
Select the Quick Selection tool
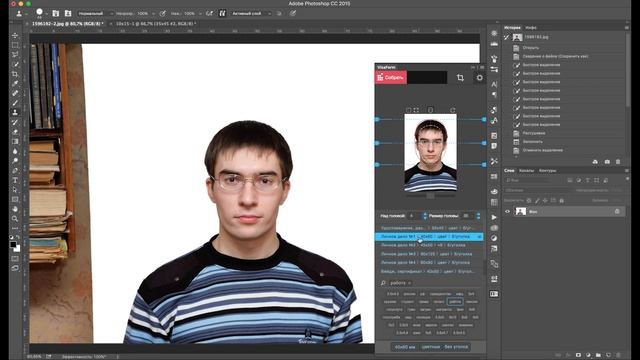pyautogui.click(x=15, y=64)
